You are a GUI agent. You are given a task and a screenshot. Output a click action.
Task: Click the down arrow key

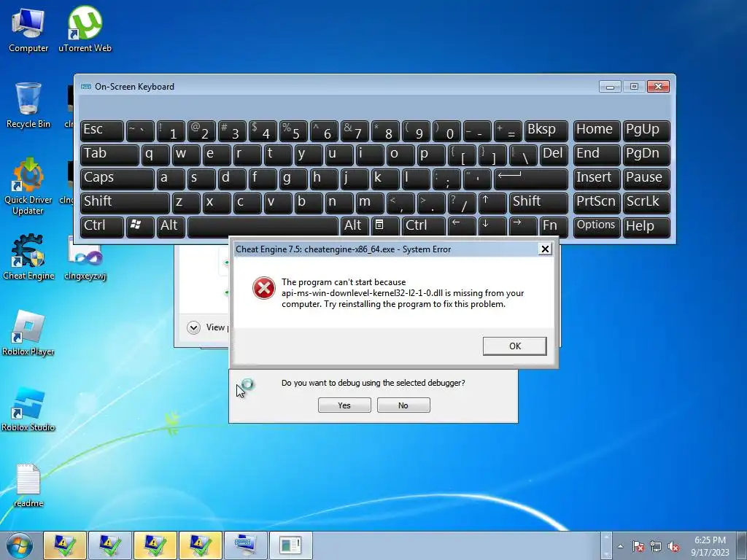coord(492,227)
